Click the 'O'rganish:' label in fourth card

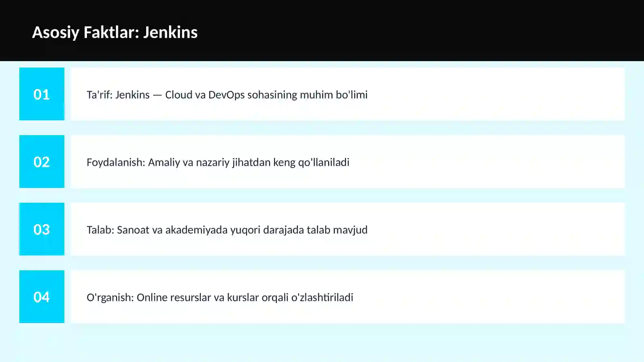[x=110, y=298]
